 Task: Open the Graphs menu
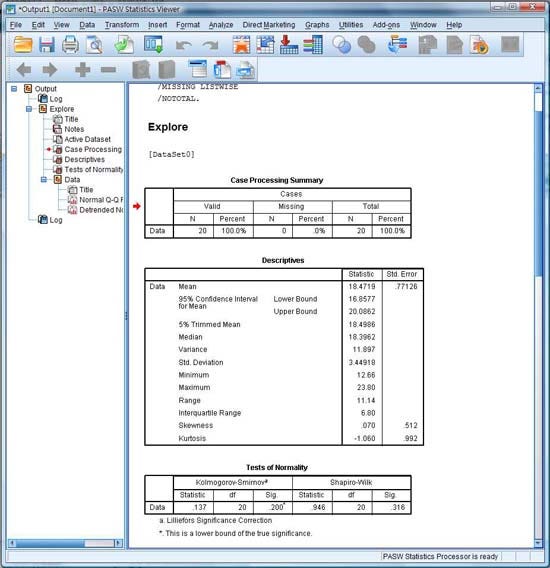317,25
